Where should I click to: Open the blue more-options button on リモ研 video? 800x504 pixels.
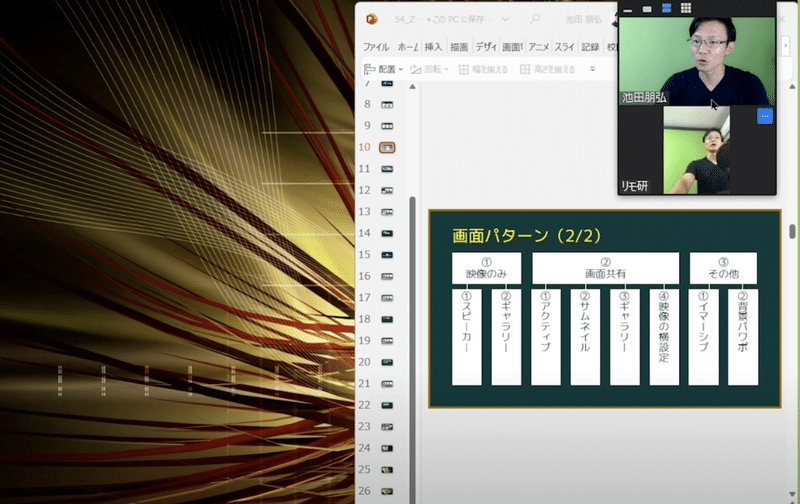tap(764, 116)
